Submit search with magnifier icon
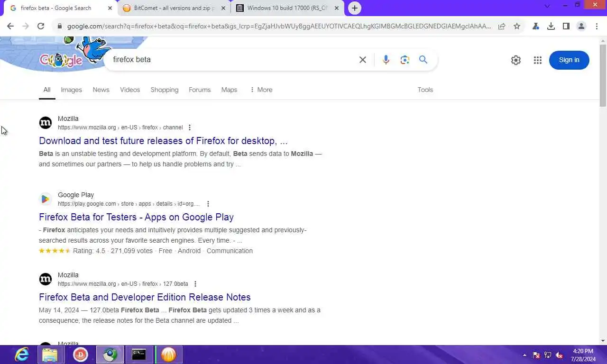 pyautogui.click(x=423, y=60)
